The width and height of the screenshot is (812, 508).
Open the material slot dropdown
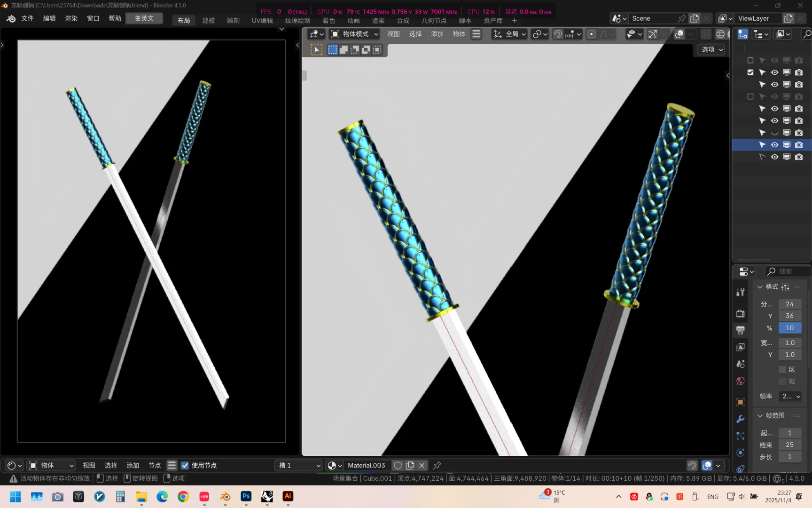(x=299, y=465)
